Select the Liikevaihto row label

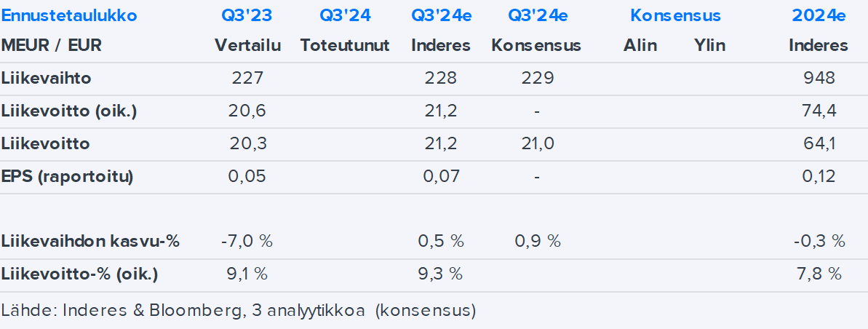[47, 78]
